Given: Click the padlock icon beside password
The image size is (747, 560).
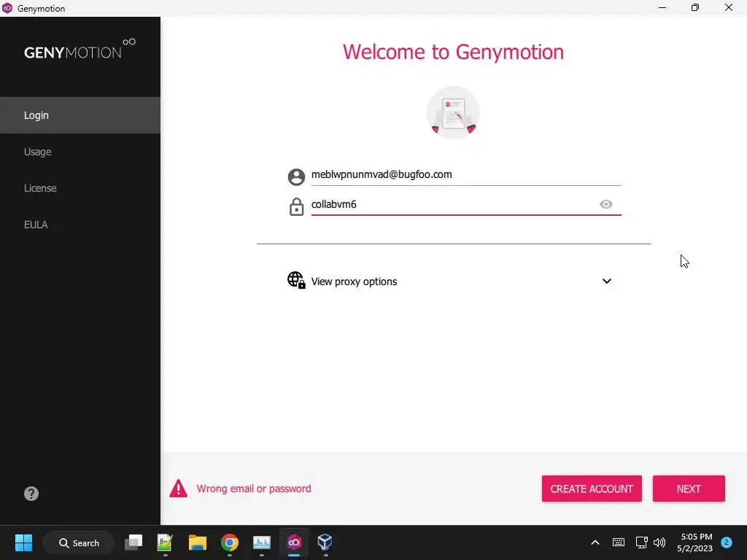Looking at the screenshot, I should (296, 206).
